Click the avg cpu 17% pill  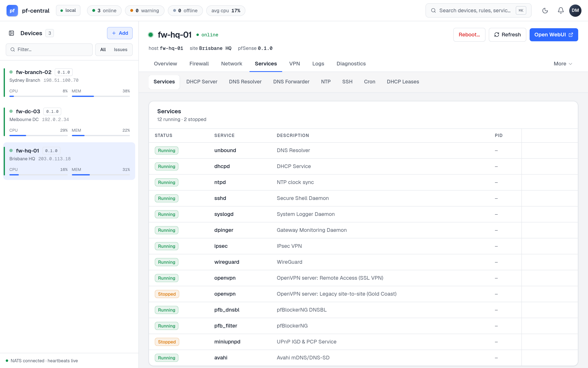point(226,10)
